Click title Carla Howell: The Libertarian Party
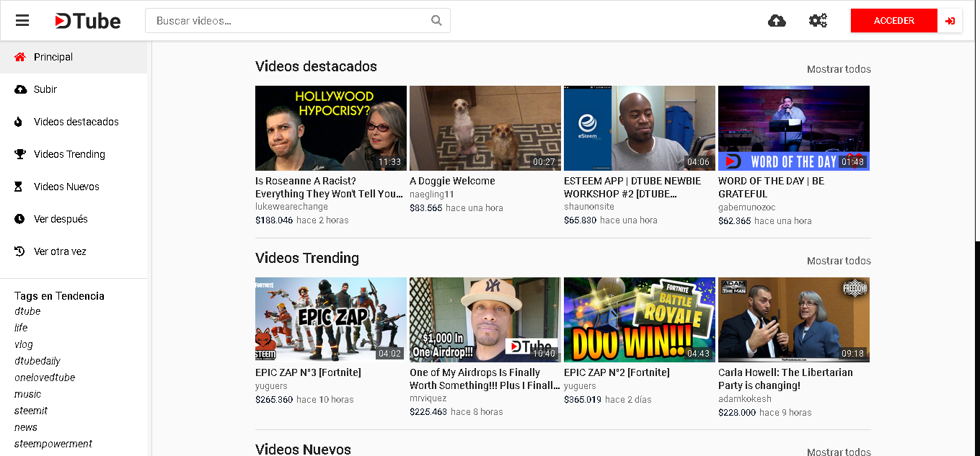The height and width of the screenshot is (456, 980). click(x=785, y=379)
